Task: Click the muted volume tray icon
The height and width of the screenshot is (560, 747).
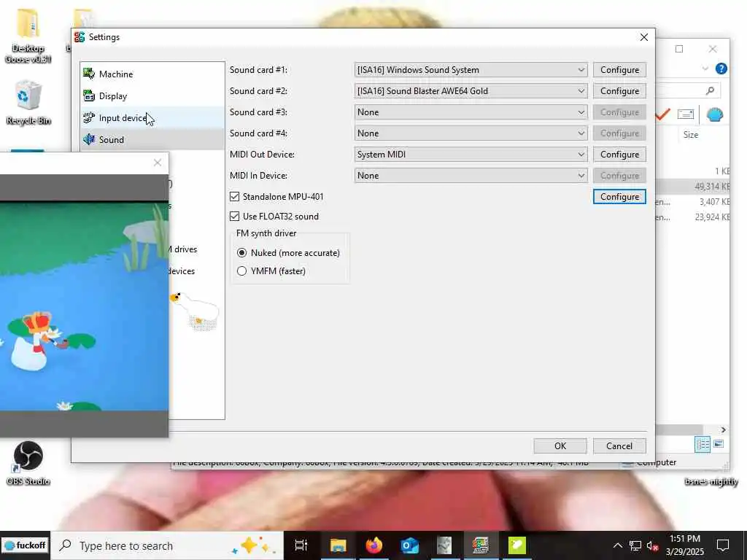Action: (652, 545)
